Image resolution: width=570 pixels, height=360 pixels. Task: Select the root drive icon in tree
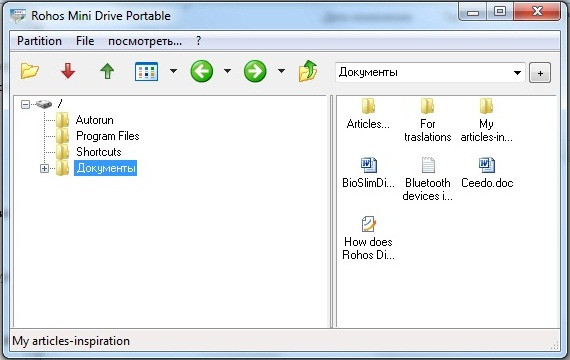click(x=44, y=104)
